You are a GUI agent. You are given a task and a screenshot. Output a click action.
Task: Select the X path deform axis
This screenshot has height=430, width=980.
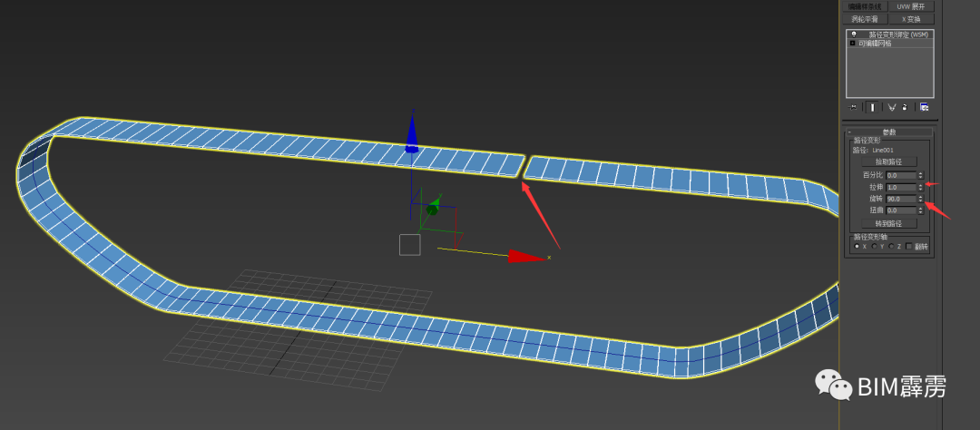(x=857, y=246)
